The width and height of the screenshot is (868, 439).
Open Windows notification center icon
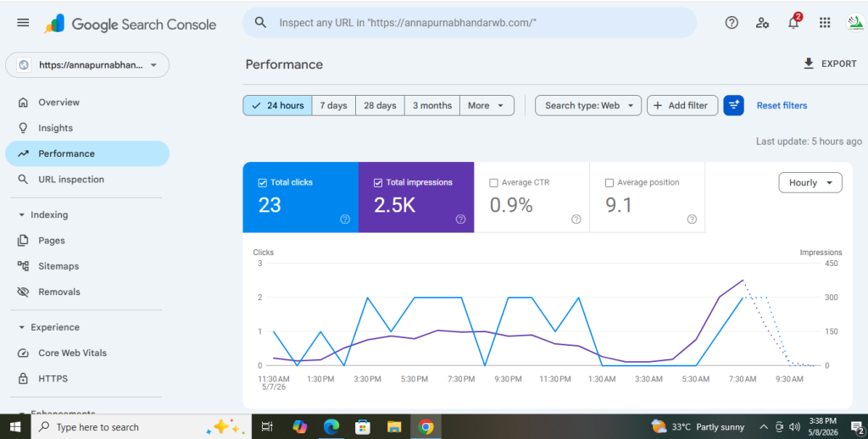coord(857,427)
